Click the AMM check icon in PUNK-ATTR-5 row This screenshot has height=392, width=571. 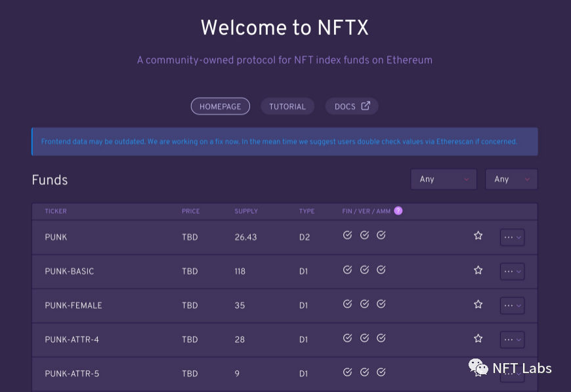pos(381,372)
